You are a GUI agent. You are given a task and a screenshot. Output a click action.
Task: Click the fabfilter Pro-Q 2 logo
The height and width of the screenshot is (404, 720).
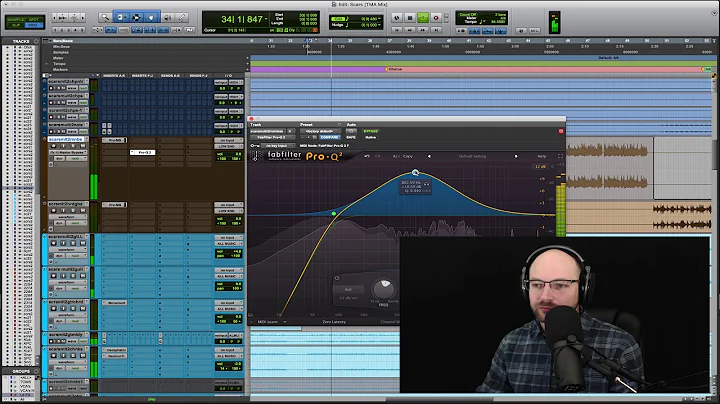tap(297, 157)
